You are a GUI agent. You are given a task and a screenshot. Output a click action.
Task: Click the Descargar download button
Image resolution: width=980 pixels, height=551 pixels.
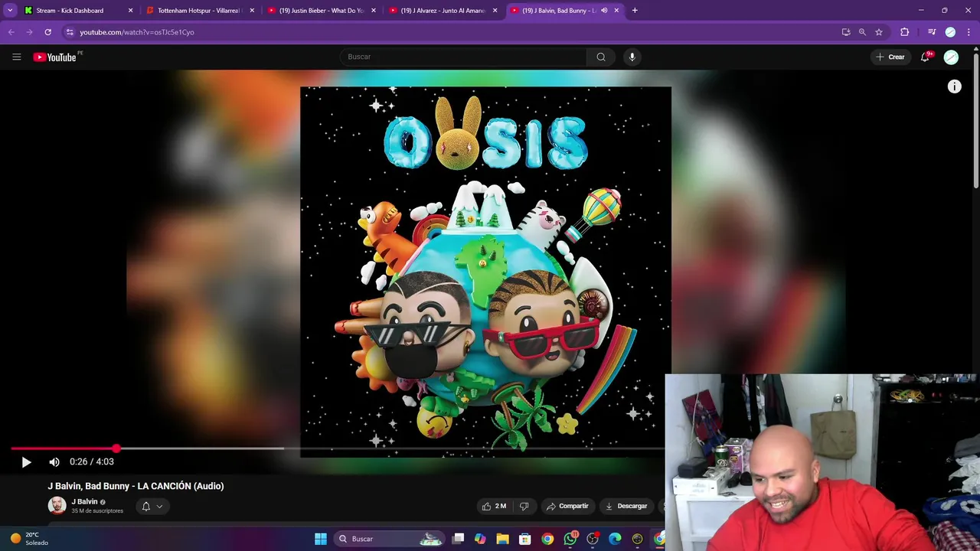(x=626, y=506)
